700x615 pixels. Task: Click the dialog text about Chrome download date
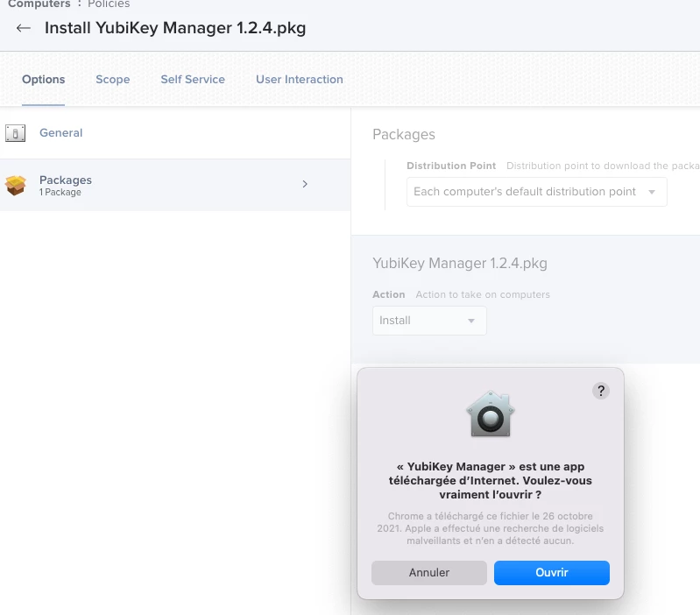(491, 528)
